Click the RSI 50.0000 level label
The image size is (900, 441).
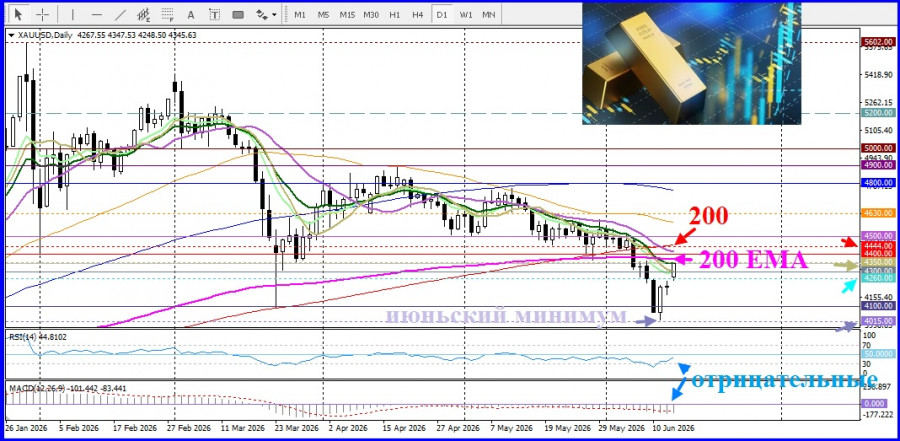point(878,354)
